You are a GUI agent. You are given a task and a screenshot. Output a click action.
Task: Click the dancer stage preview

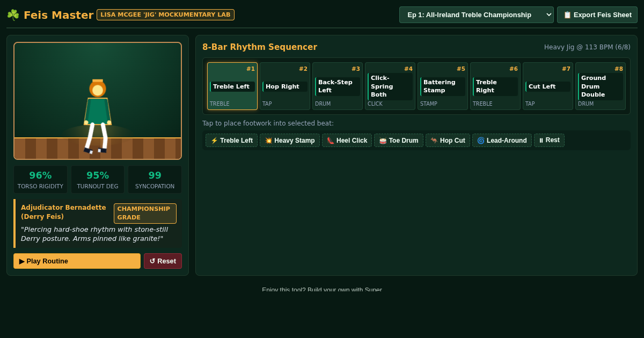pos(98,101)
